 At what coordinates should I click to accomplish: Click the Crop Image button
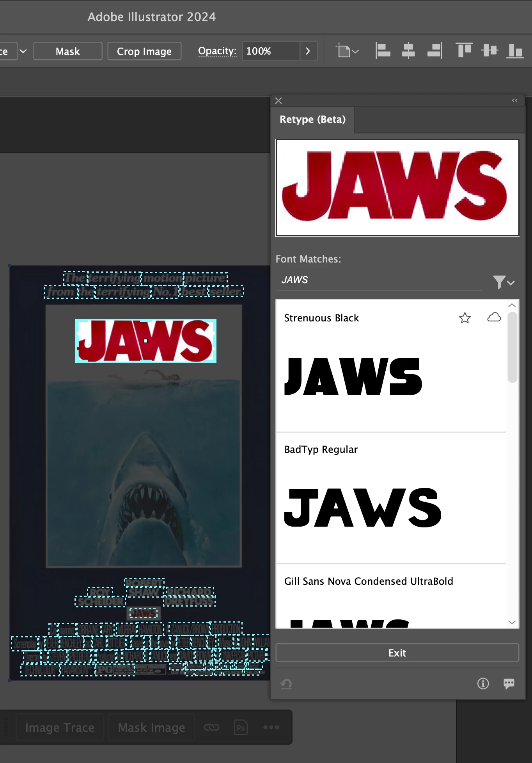[144, 51]
